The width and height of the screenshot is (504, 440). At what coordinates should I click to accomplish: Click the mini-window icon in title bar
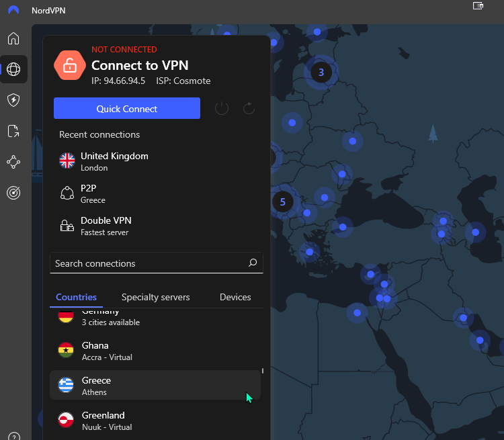click(x=478, y=6)
